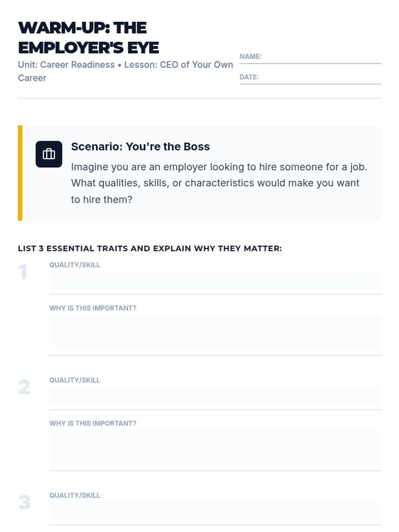Click the Date line in the header
The height and width of the screenshot is (532, 399).
click(x=310, y=77)
